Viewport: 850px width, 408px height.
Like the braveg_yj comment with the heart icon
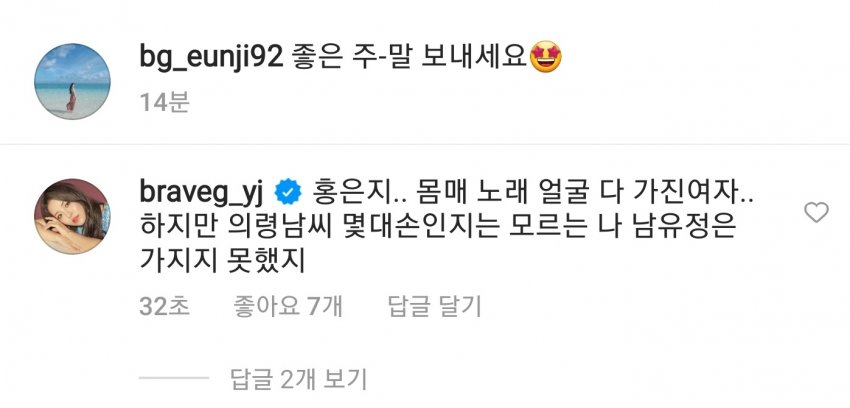click(x=816, y=212)
